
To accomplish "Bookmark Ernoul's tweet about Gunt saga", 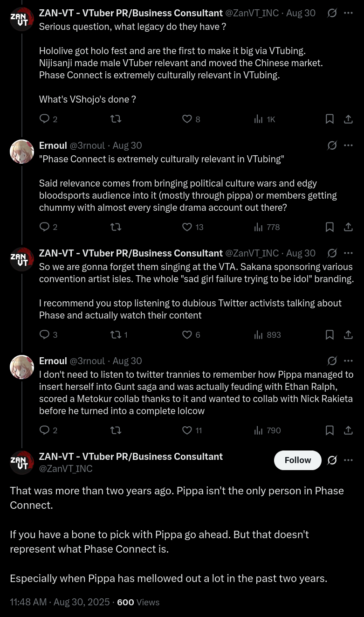I will [330, 430].
